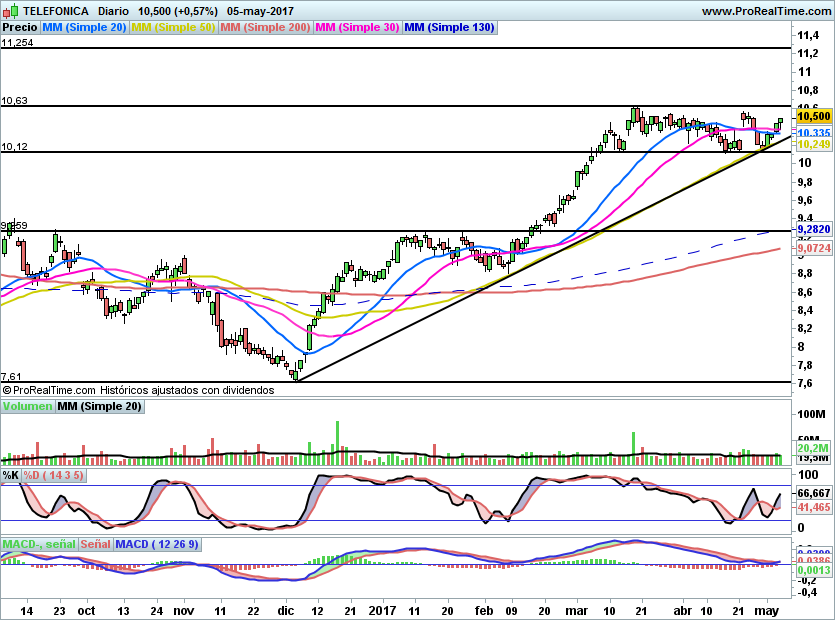
Task: Click the MM (Simple 50) moving average label
Action: (x=173, y=28)
